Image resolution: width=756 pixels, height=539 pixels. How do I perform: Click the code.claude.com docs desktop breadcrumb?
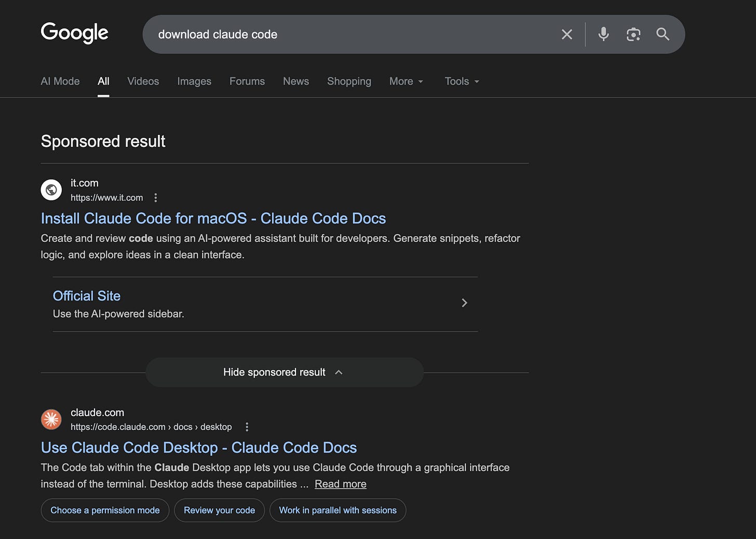(151, 427)
